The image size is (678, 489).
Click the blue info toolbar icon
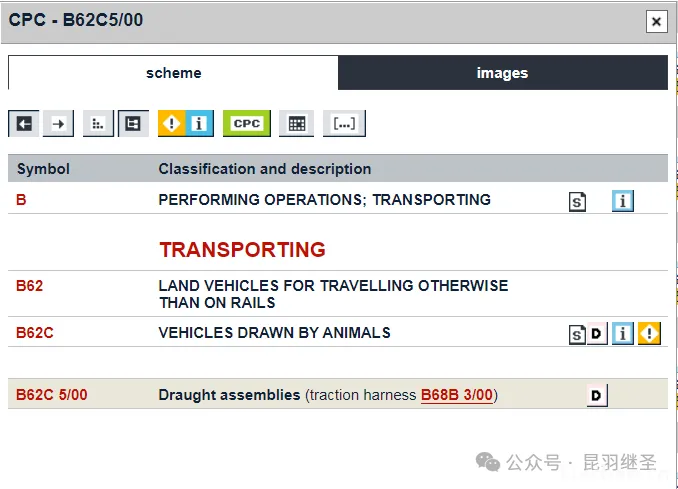tap(200, 124)
